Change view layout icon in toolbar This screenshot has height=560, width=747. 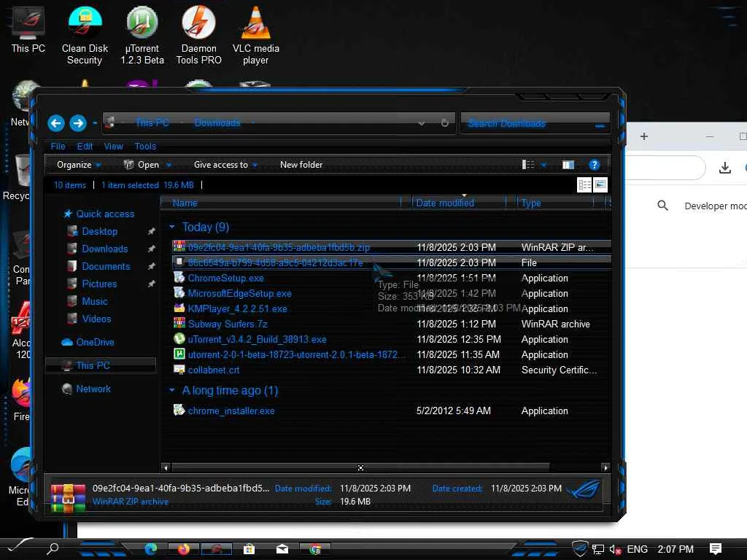point(528,165)
